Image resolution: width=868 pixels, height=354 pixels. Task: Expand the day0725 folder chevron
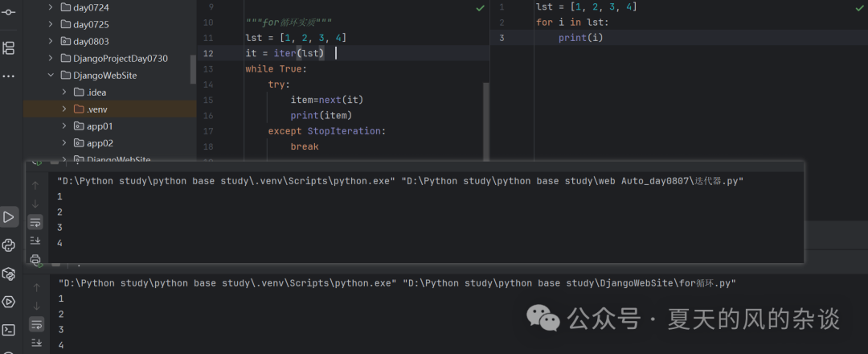click(51, 24)
